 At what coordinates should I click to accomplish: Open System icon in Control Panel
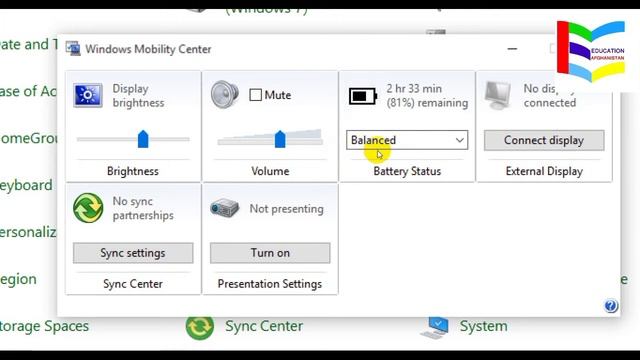click(x=435, y=328)
